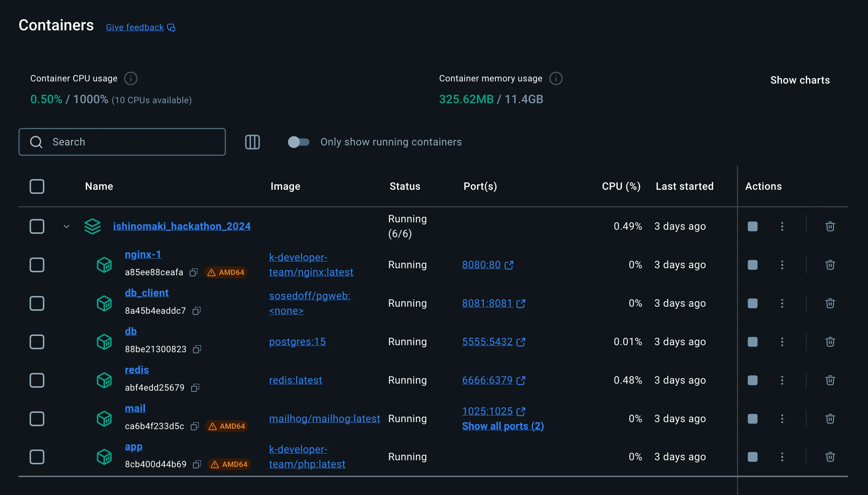
Task: Collapse the ishinomaki_hackathon_2024 group
Action: (x=67, y=226)
